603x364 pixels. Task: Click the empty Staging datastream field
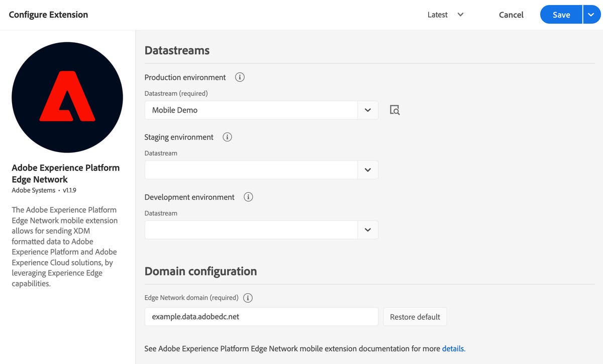251,170
